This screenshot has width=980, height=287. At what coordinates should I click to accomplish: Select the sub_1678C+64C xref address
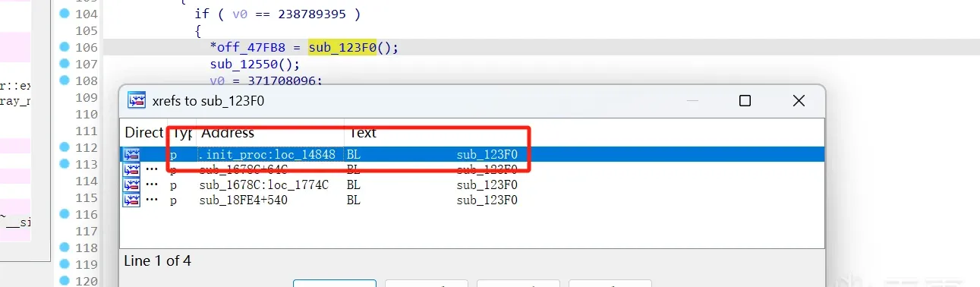tap(244, 169)
